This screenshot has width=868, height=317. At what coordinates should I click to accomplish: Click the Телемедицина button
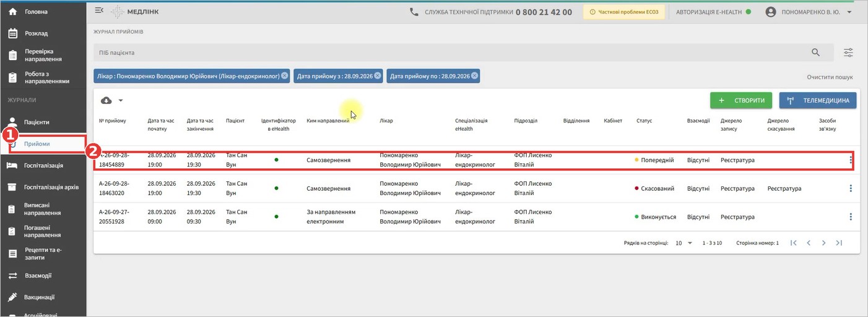coord(818,100)
